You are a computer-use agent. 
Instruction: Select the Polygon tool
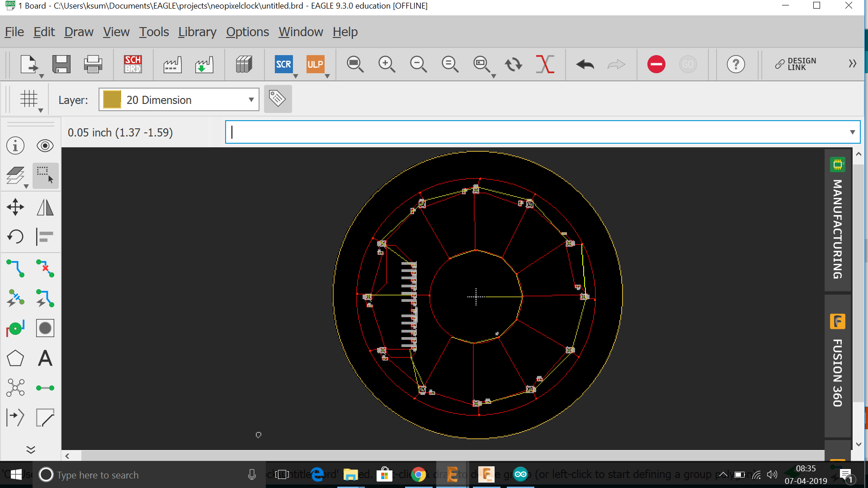pyautogui.click(x=15, y=358)
